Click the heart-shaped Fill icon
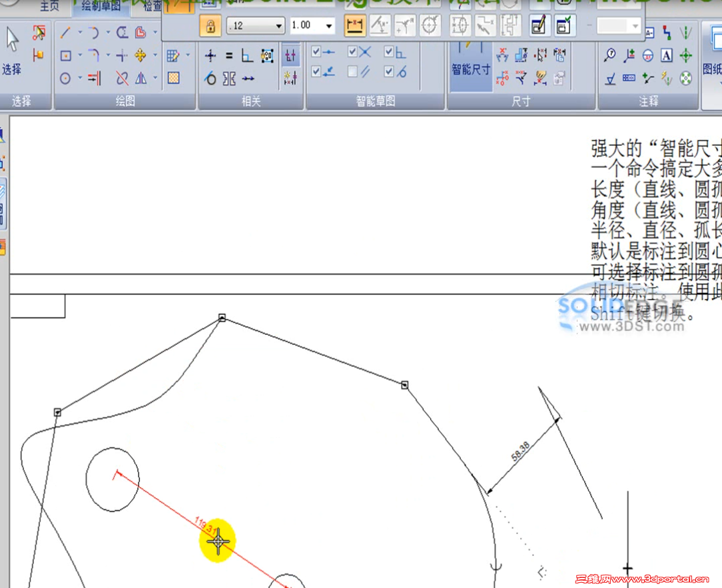Screen dimensions: 722x588 pyautogui.click(x=141, y=33)
